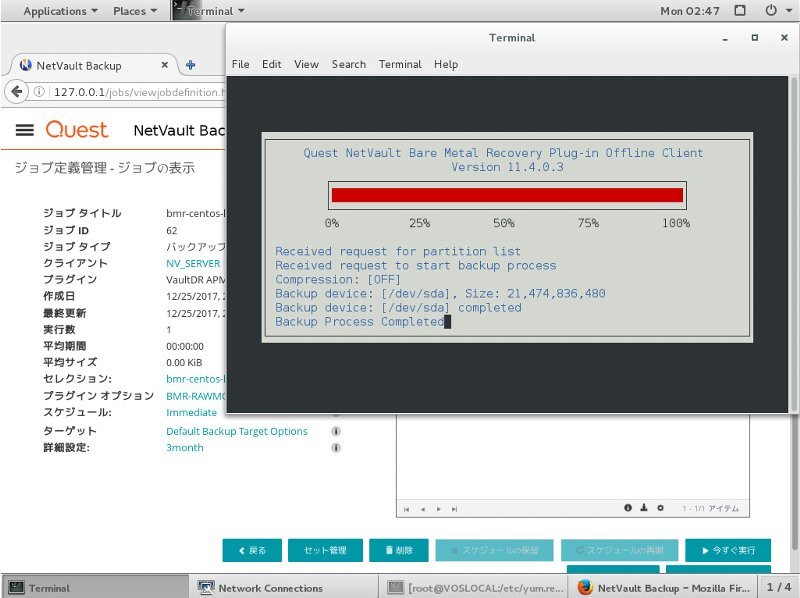800x598 pixels.
Task: Close the Terminal window
Action: pyautogui.click(x=784, y=38)
